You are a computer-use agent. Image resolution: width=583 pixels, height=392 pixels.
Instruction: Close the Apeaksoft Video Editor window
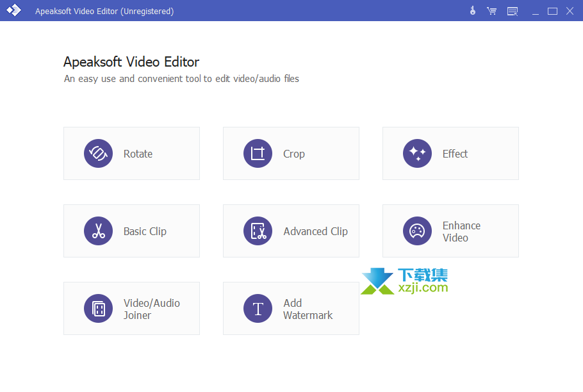click(570, 11)
